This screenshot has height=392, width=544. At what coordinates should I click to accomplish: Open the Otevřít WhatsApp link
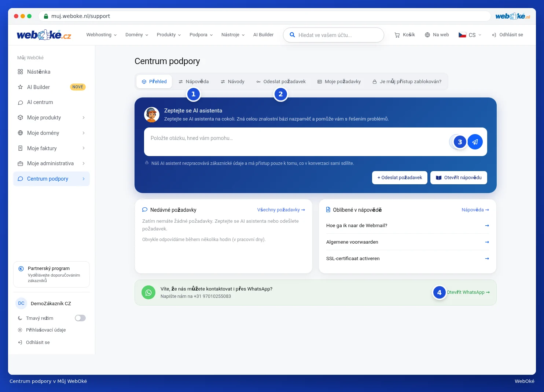pos(468,292)
